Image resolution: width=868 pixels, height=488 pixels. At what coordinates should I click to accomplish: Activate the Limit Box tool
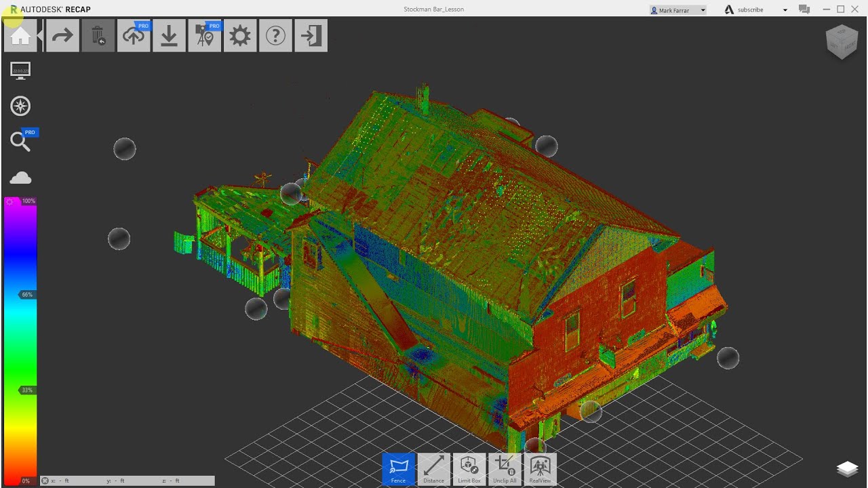point(469,469)
